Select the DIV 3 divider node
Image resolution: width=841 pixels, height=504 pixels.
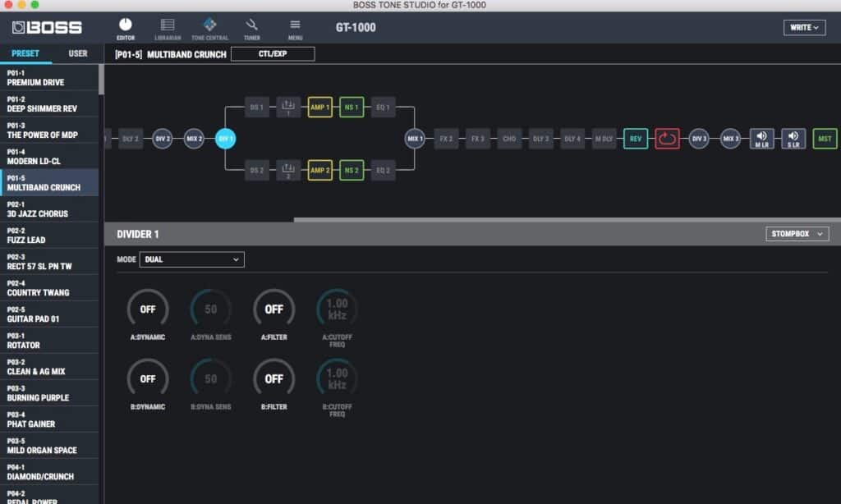click(698, 139)
